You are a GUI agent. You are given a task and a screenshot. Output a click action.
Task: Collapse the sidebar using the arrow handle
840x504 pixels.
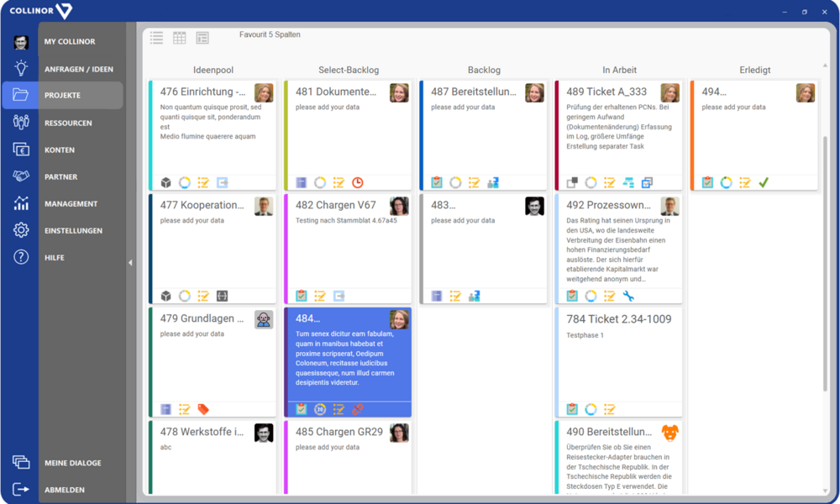click(130, 263)
